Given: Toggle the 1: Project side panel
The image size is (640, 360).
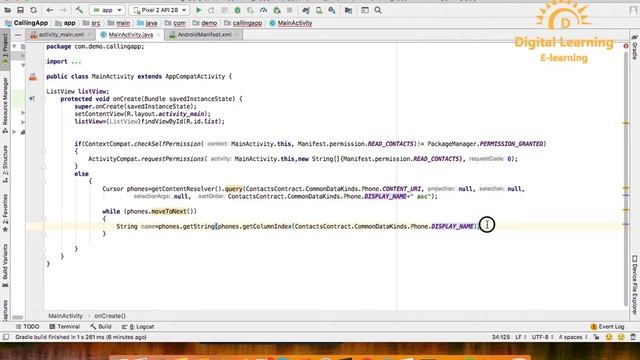Looking at the screenshot, I should [x=5, y=49].
